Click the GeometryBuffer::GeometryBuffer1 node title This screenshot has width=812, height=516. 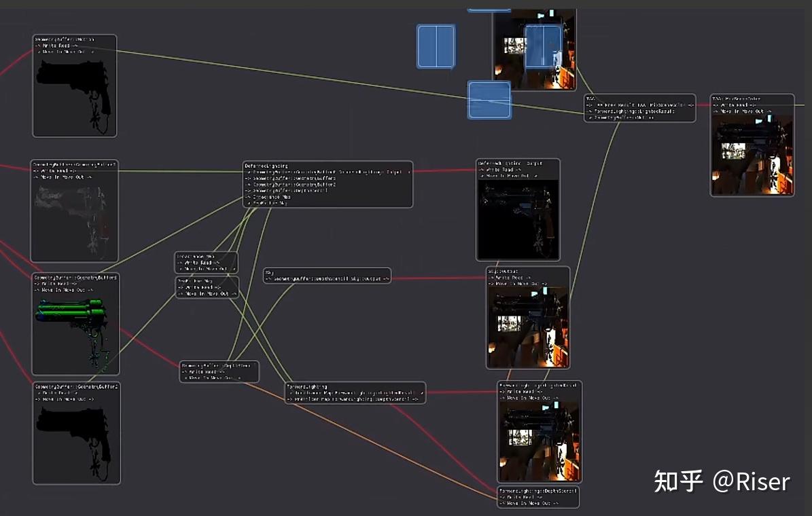(75, 164)
